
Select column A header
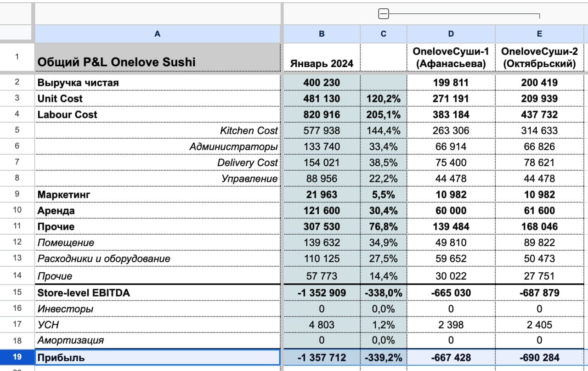point(158,34)
